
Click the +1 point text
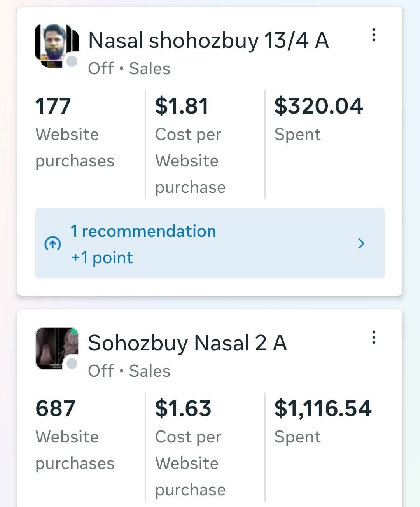click(102, 257)
